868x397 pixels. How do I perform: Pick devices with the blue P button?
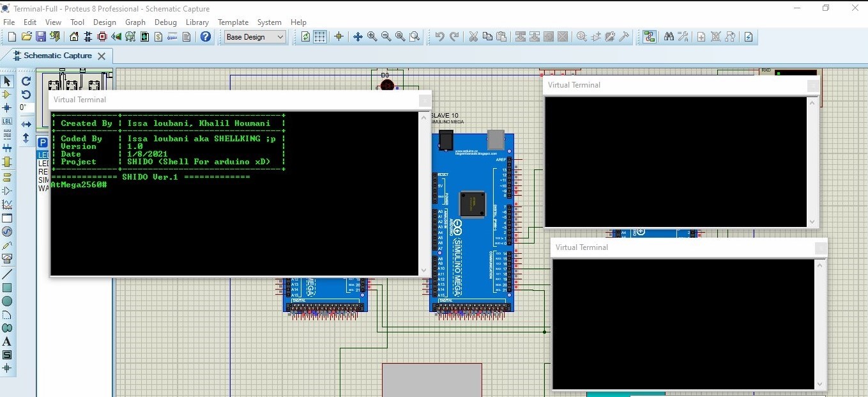pos(43,143)
